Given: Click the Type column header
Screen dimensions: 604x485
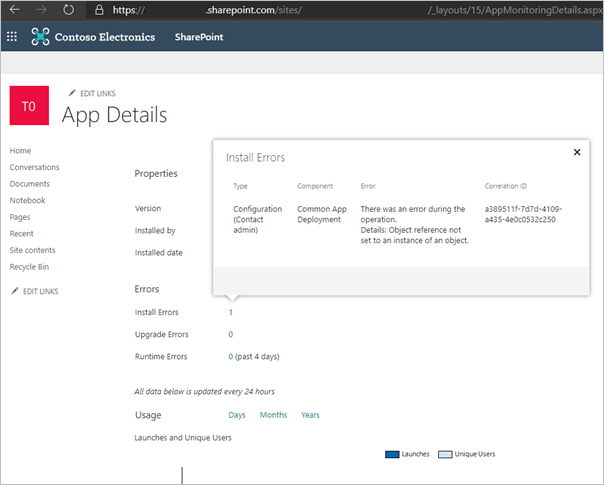Looking at the screenshot, I should coord(240,186).
